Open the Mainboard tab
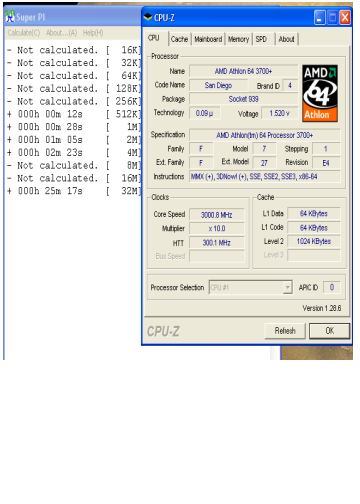Viewport: 360px width, 504px height. (208, 39)
